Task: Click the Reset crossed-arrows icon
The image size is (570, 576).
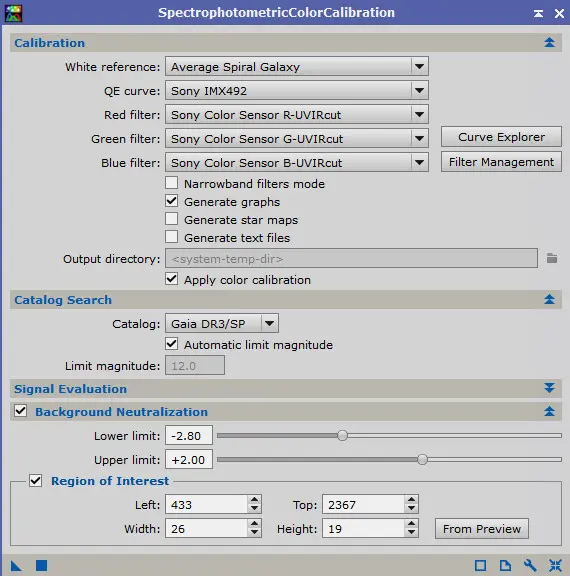Action: [x=555, y=565]
